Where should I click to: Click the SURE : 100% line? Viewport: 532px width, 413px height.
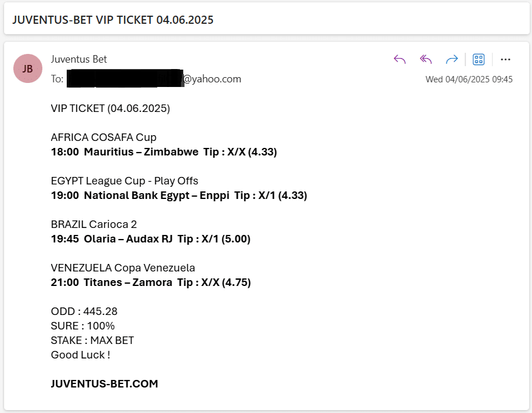click(83, 326)
